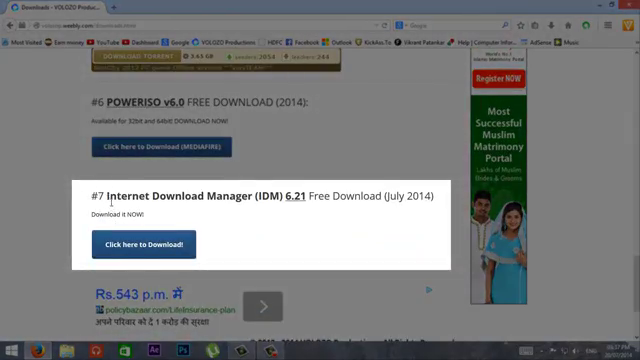640x360 pixels.
Task: Open the Earn money bookmark
Action: [x=64, y=42]
